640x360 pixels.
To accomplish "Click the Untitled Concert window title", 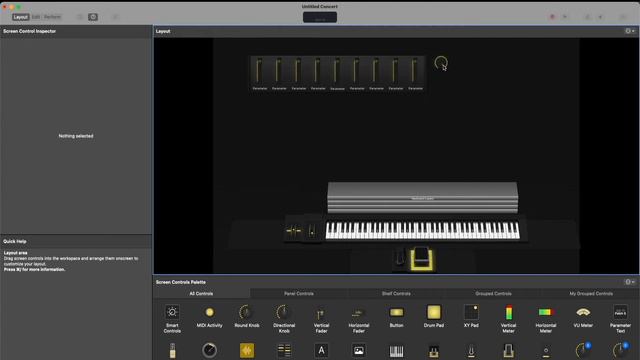I will 320,7.
